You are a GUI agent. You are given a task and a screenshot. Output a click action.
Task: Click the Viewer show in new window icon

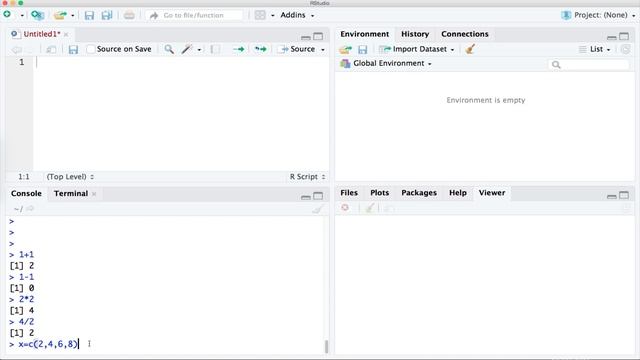[x=389, y=209]
